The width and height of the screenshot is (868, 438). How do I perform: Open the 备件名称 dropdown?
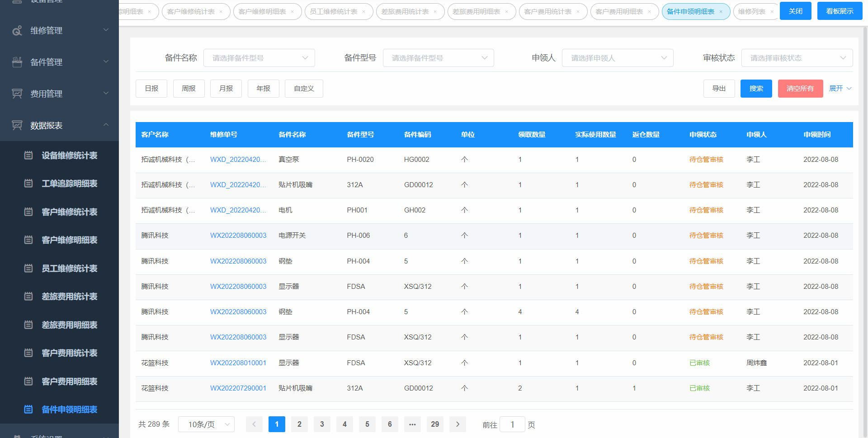pyautogui.click(x=259, y=58)
